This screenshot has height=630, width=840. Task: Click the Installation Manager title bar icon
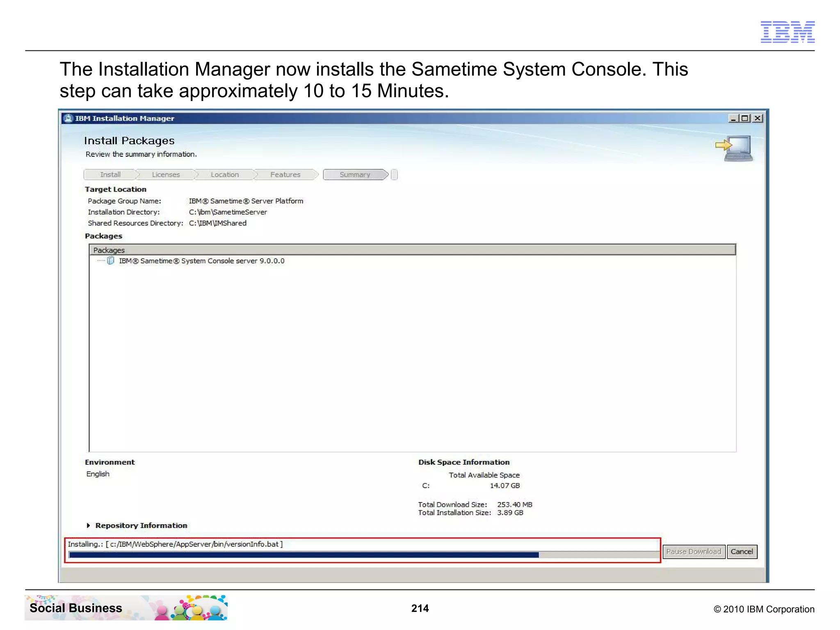point(68,118)
